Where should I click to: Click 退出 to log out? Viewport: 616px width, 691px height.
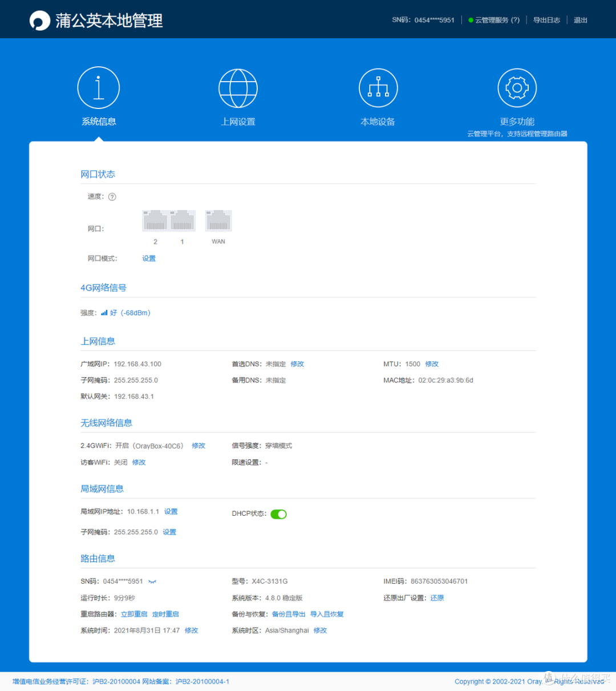point(580,20)
